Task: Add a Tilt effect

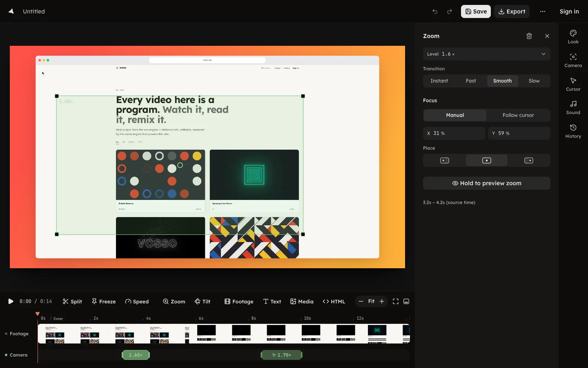Action: click(x=203, y=301)
